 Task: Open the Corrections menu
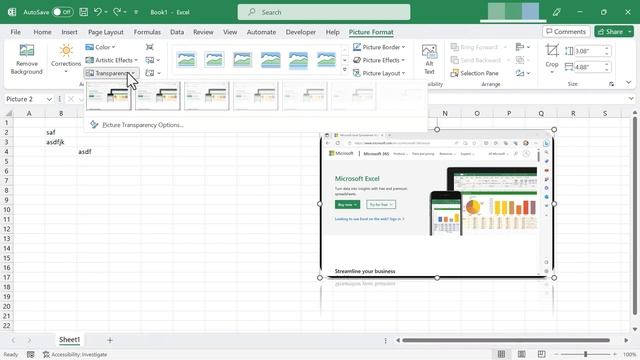(66, 59)
